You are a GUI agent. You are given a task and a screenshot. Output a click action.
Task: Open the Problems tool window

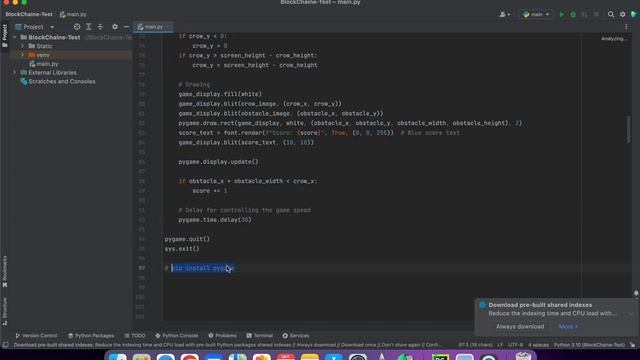coord(222,336)
